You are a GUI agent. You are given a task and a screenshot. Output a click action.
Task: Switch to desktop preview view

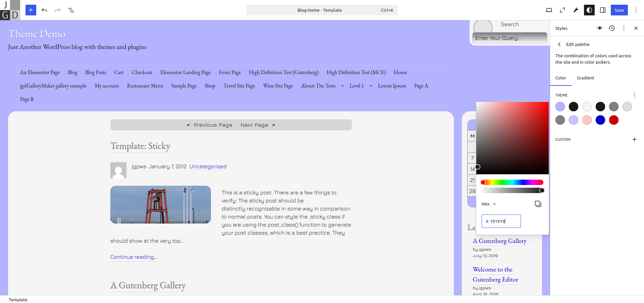point(549,10)
